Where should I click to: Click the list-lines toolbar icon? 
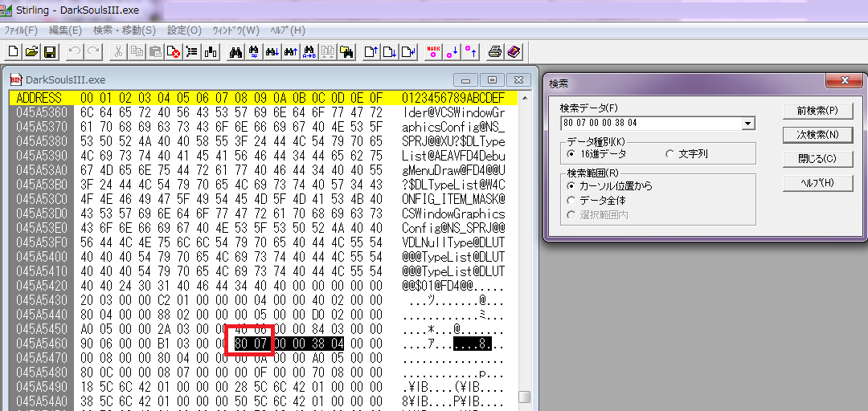(x=192, y=52)
